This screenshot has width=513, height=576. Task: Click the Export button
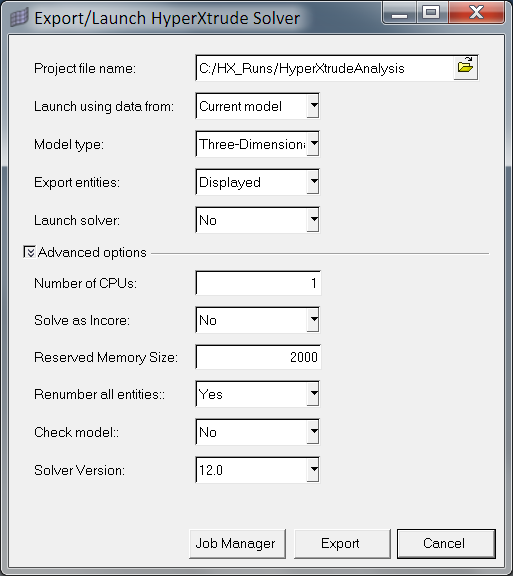pos(342,544)
